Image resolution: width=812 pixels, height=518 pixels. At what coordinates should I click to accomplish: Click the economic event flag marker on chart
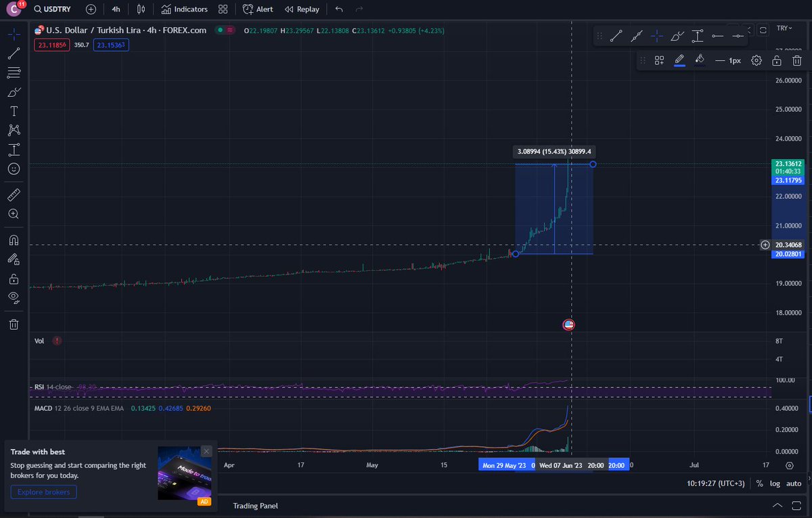point(568,325)
